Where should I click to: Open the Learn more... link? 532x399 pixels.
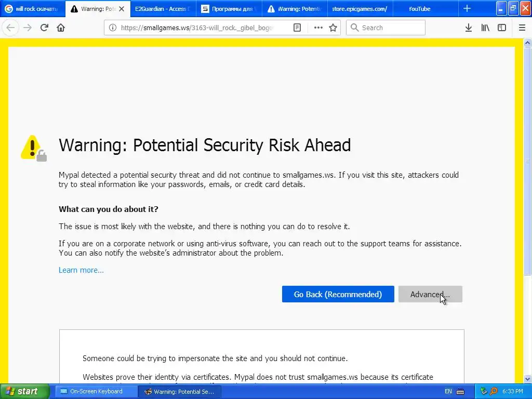click(x=81, y=270)
